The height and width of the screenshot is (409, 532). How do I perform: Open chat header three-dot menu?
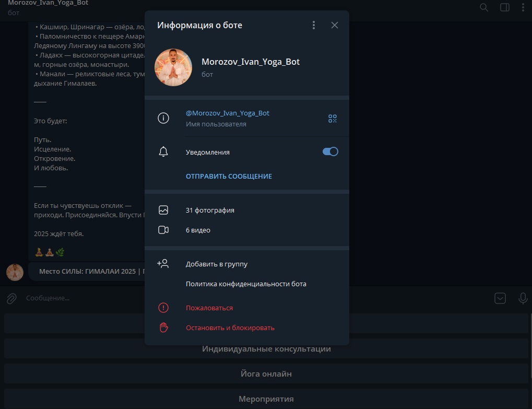coord(523,7)
